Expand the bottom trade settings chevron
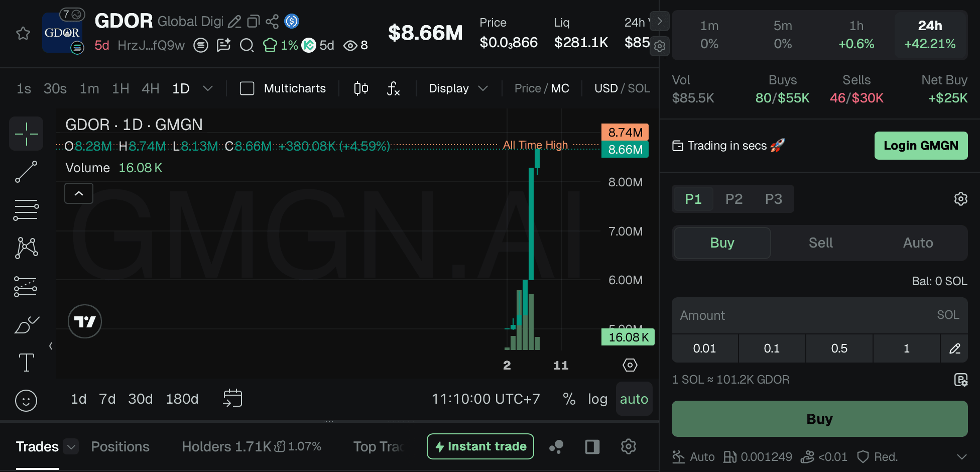Image resolution: width=980 pixels, height=472 pixels. (961, 457)
